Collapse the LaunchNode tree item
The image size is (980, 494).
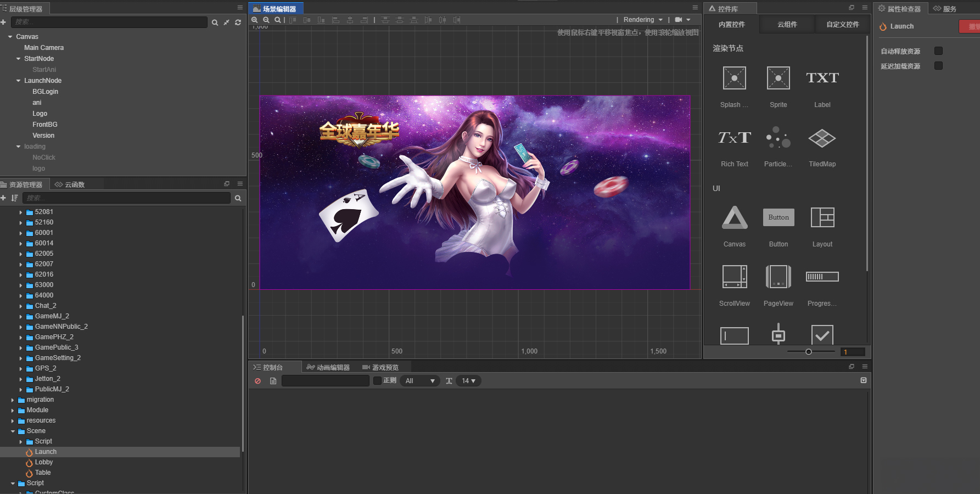[x=18, y=81]
